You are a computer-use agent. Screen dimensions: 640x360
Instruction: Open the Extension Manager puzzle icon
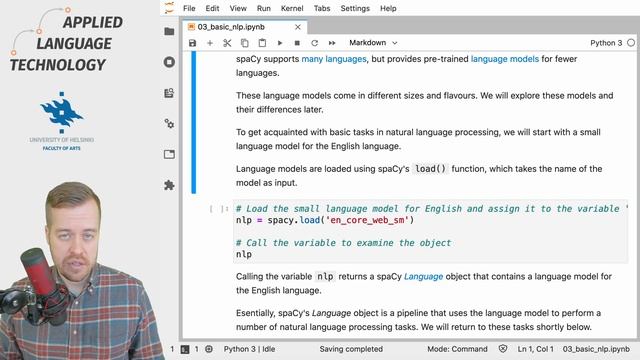coord(169,185)
